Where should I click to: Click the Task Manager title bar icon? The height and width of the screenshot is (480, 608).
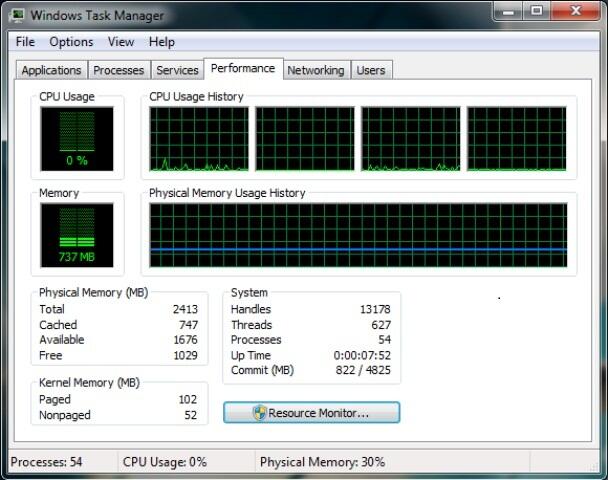click(x=17, y=15)
